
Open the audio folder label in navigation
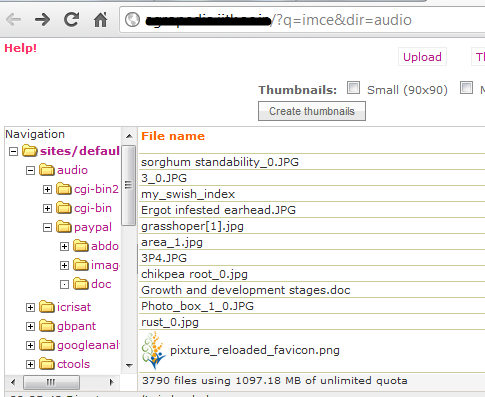pos(72,170)
